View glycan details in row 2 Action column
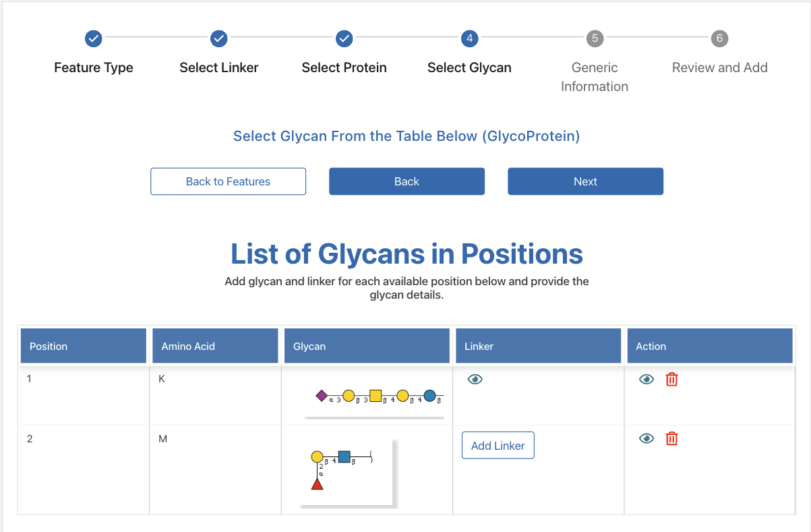 pyautogui.click(x=647, y=438)
